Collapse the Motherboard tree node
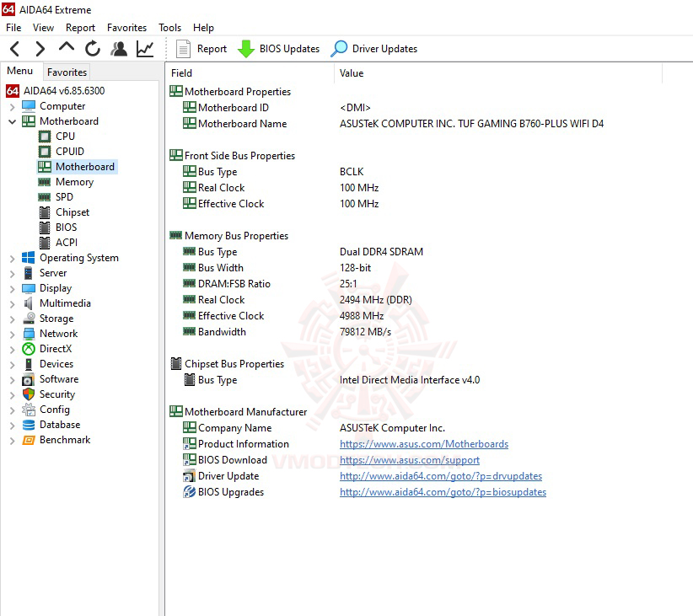 [x=13, y=121]
